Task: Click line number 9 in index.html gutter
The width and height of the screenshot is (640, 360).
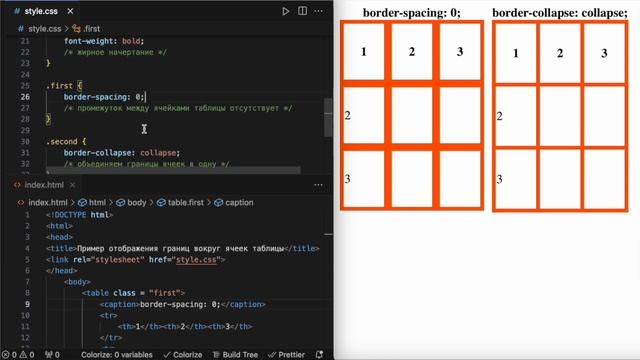Action: 27,304
